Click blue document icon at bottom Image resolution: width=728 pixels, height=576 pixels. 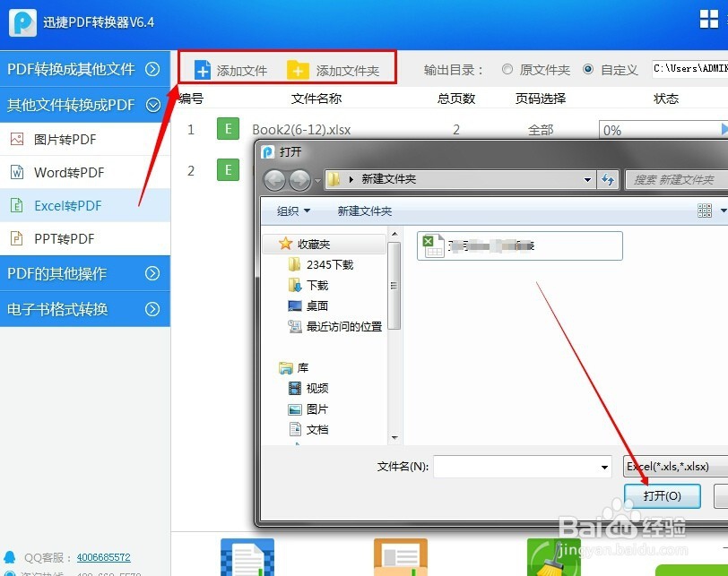pos(247,557)
